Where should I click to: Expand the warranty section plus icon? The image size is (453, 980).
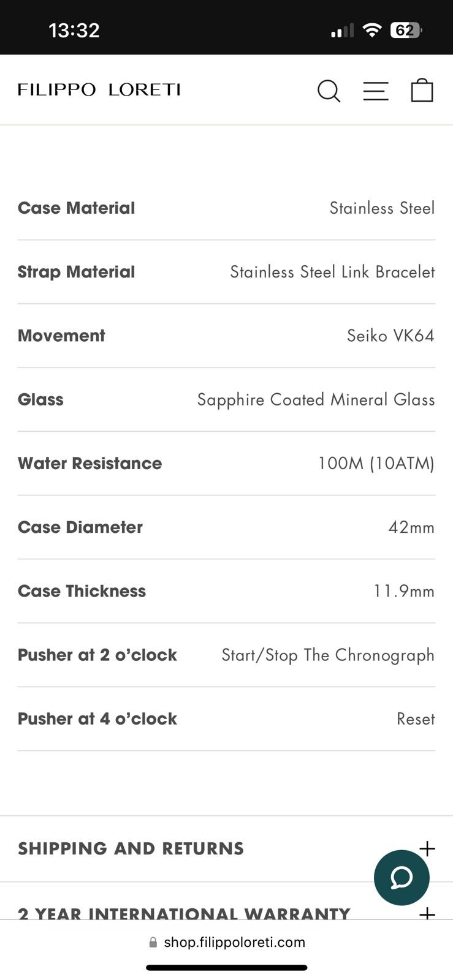(427, 914)
